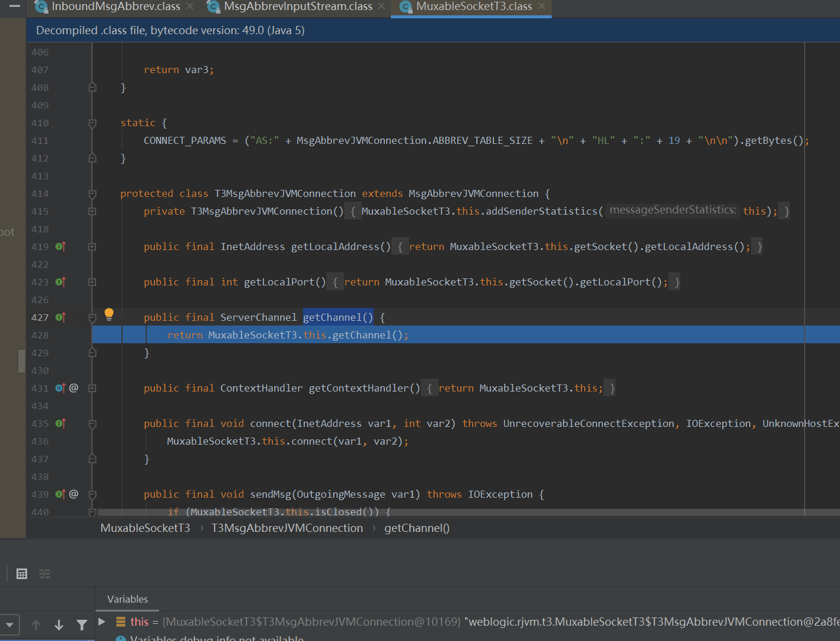The height and width of the screenshot is (641, 840).
Task: Click the table layout icon in debug toolbar
Action: tap(22, 574)
